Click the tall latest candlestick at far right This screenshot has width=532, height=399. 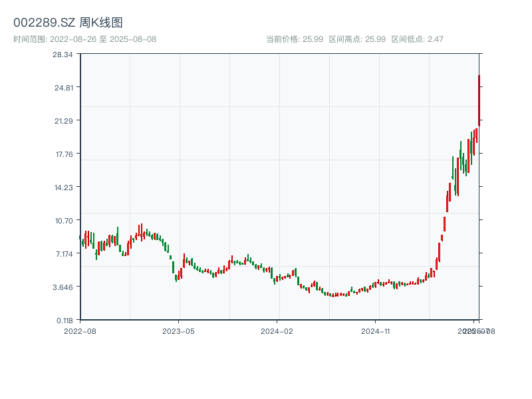click(479, 100)
